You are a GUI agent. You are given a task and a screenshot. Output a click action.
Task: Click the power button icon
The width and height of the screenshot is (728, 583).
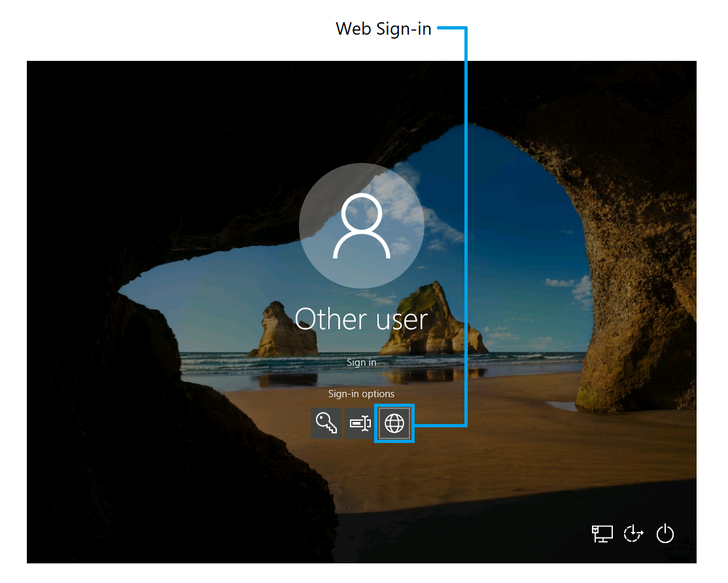665,533
